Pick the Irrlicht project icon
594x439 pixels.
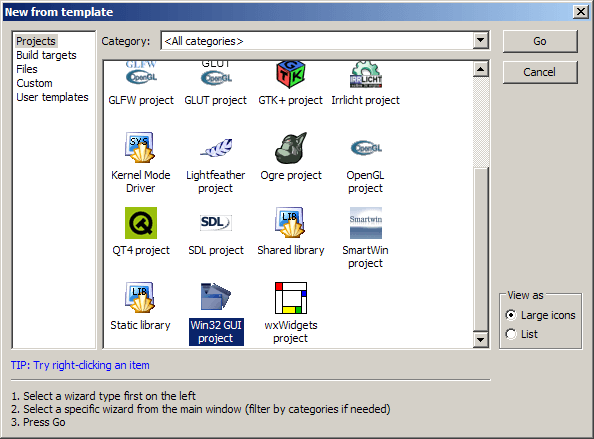(366, 75)
